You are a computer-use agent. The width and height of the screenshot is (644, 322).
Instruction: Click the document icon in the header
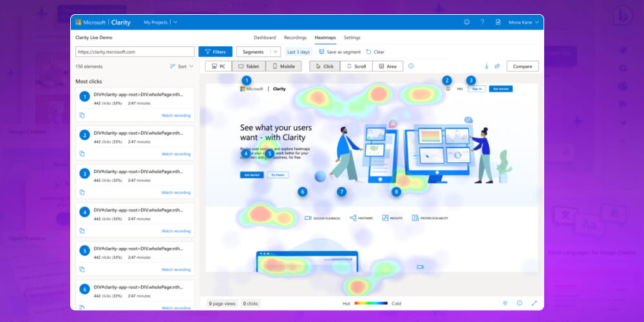[498, 22]
